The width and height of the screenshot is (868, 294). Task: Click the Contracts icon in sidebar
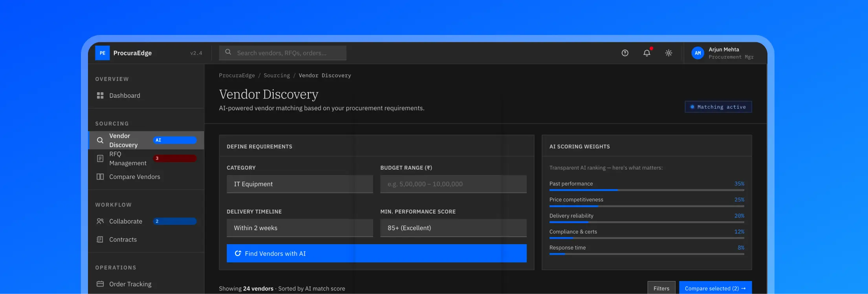[x=100, y=239]
